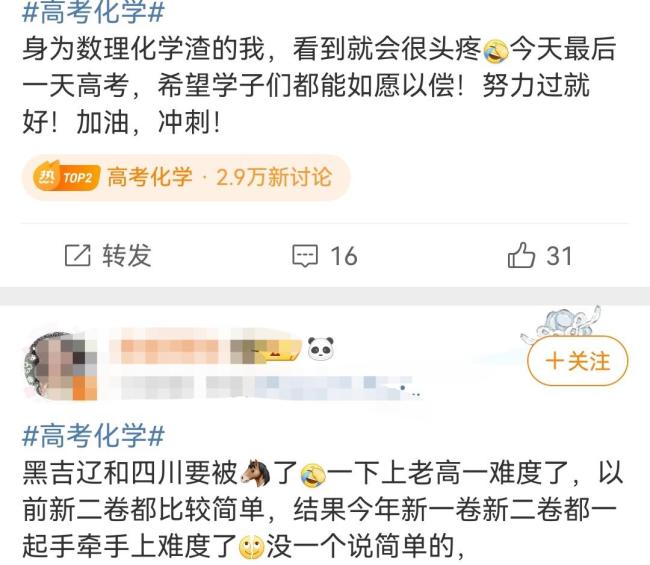The image size is (650, 565).
Task: Tap the eye-roll emoji in second post
Action: pyautogui.click(x=251, y=547)
